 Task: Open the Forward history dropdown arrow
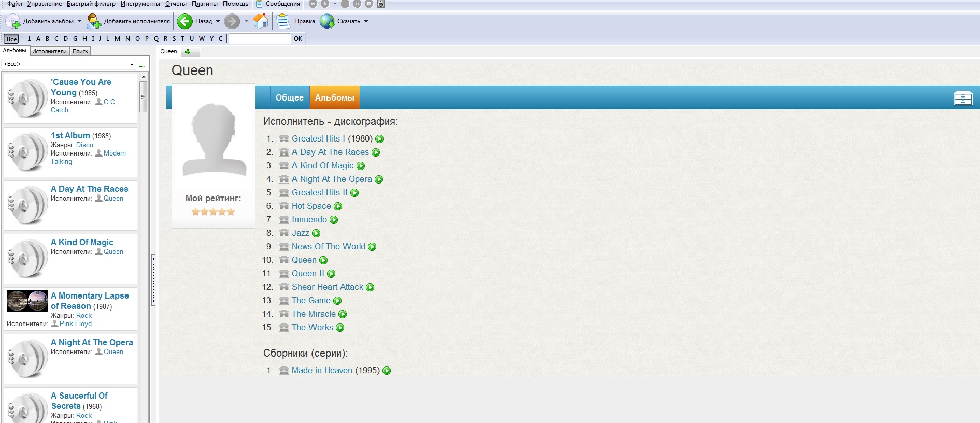[x=246, y=21]
